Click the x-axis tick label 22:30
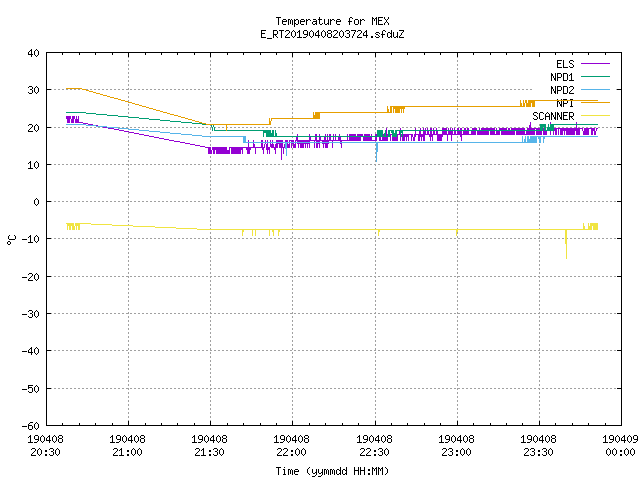 (374, 452)
